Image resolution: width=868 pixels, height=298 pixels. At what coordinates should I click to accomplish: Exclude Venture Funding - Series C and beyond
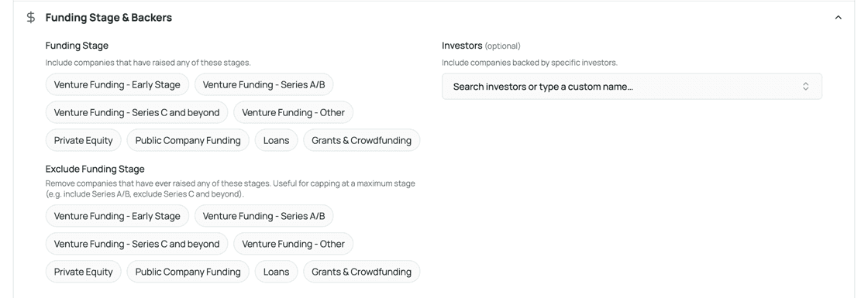136,244
